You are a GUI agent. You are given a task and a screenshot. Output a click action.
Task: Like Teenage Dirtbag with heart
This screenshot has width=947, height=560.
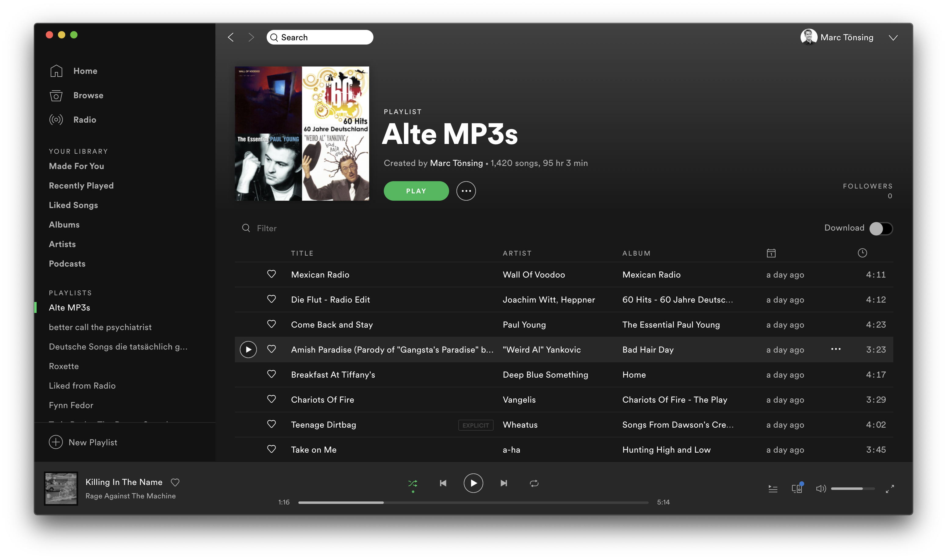pyautogui.click(x=272, y=424)
